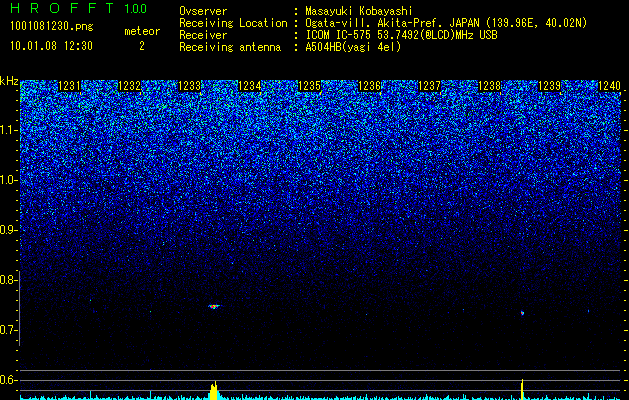Image resolution: width=629 pixels, height=400 pixels.
Task: Click the 1232 time marker
Action: pos(130,86)
